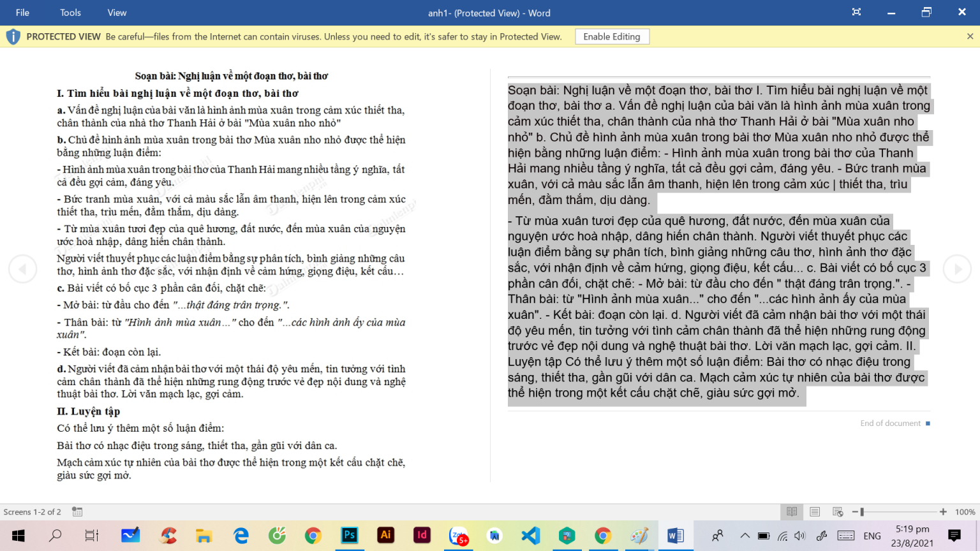Show hidden system tray icons
Image resolution: width=980 pixels, height=551 pixels.
(745, 536)
